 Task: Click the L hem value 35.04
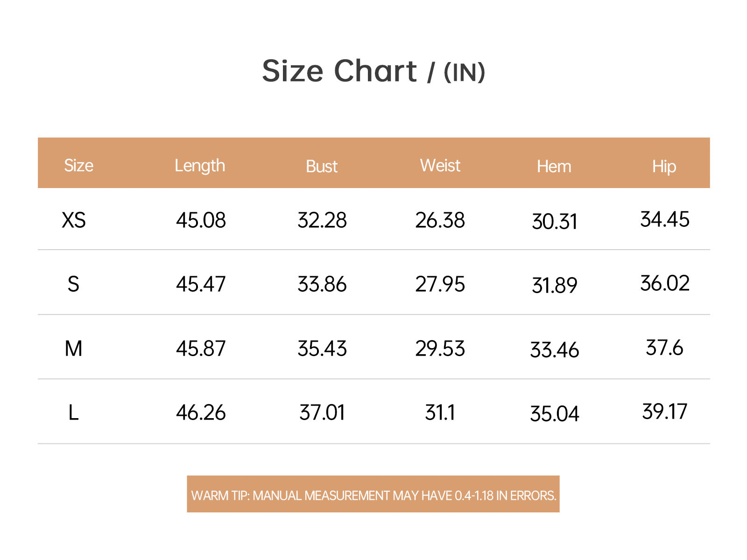[554, 414]
